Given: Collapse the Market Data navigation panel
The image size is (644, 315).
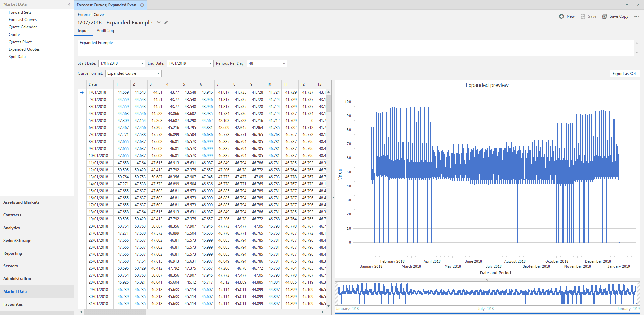Looking at the screenshot, I should point(69,4).
